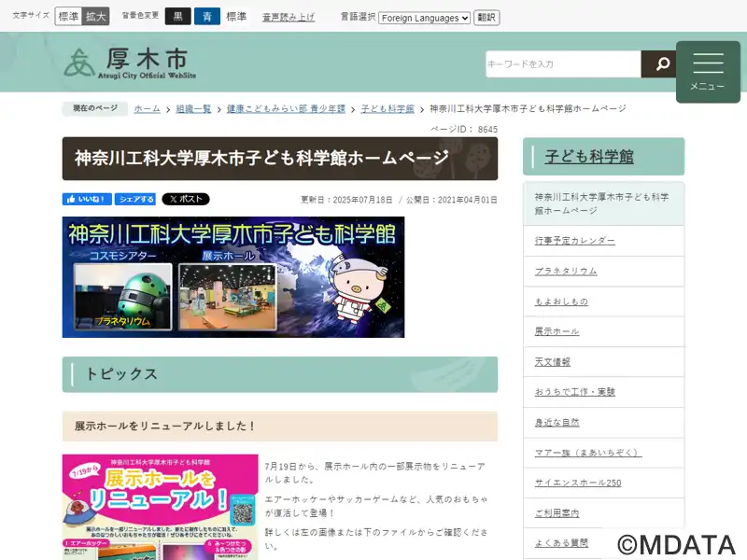Viewport: 747px width, 560px height.
Task: Open the hamburger メニュー button
Action: click(x=708, y=72)
